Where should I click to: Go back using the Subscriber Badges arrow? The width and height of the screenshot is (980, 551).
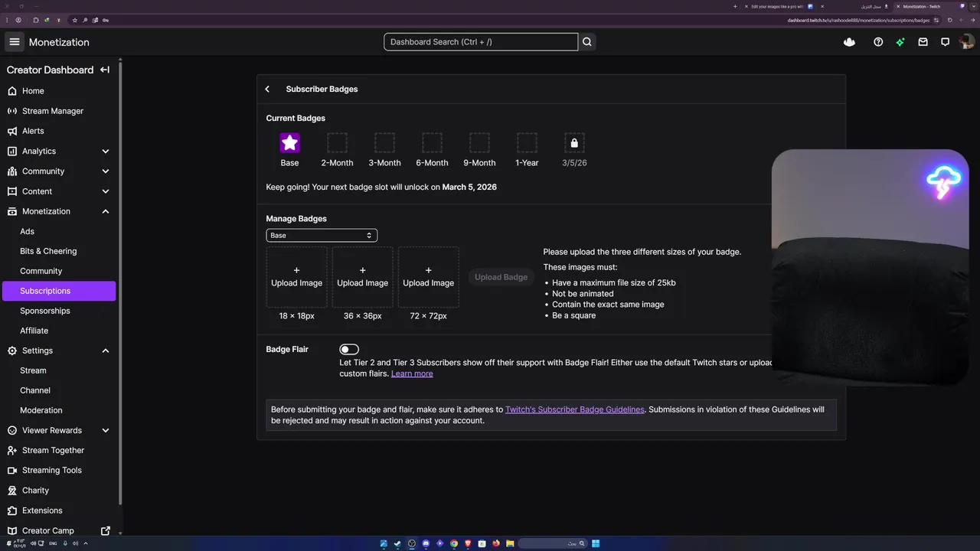[267, 89]
